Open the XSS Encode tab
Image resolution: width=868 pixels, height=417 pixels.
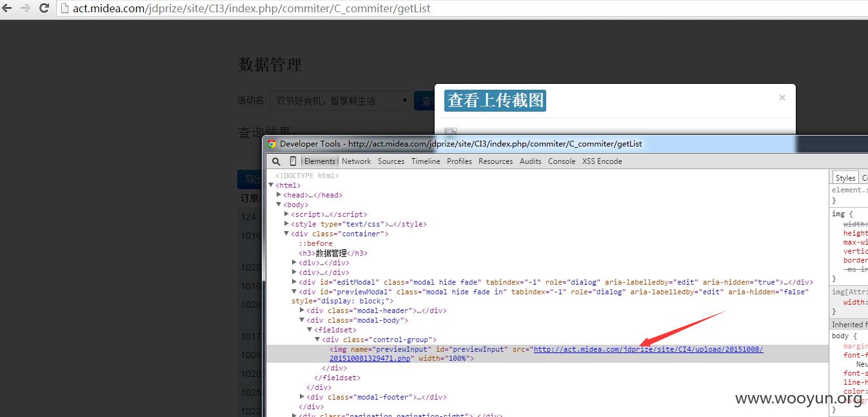[602, 161]
